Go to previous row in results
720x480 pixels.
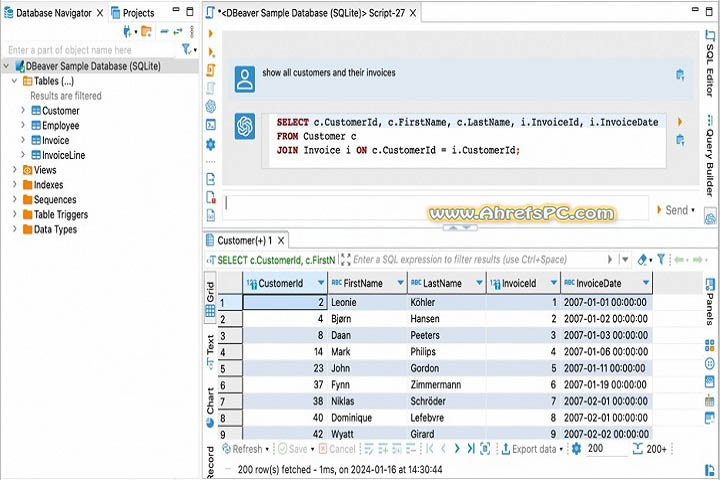pos(443,449)
